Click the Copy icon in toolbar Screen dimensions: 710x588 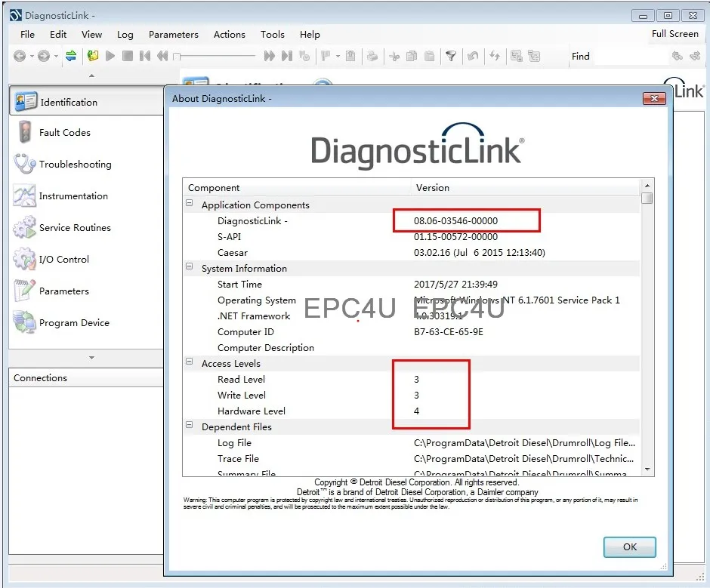pos(412,56)
